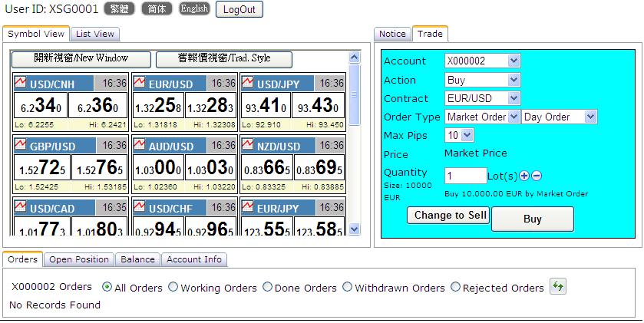This screenshot has height=323, width=644.
Task: Expand the Contract dropdown set to EUR/USD
Action: pyautogui.click(x=482, y=98)
